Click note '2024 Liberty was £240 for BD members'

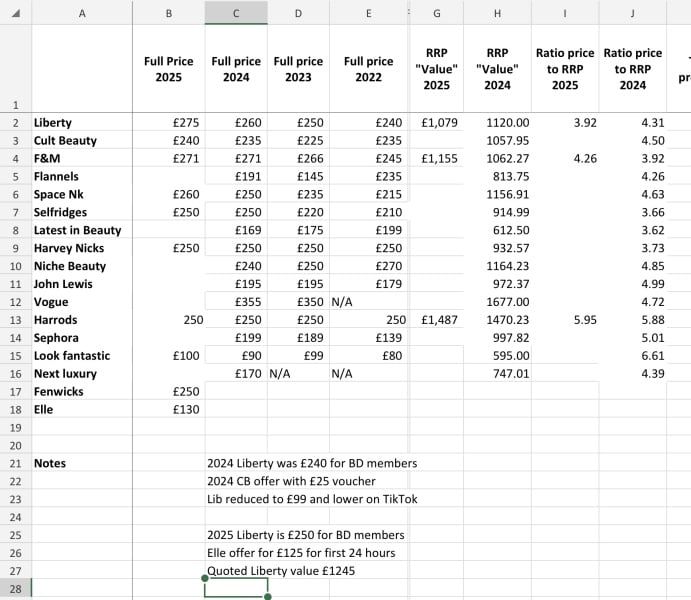tap(312, 463)
